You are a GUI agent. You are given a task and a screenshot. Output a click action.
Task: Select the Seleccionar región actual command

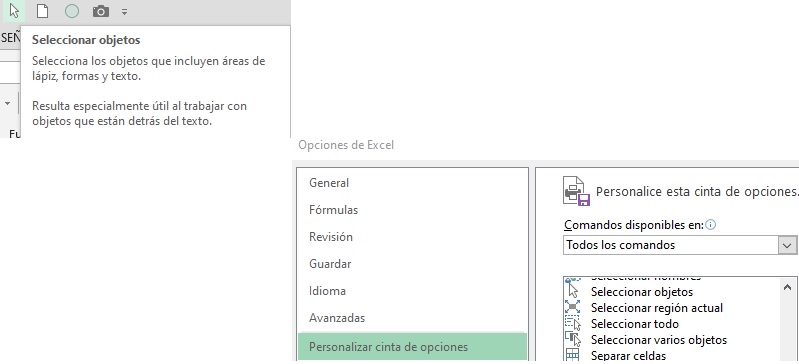tap(656, 308)
